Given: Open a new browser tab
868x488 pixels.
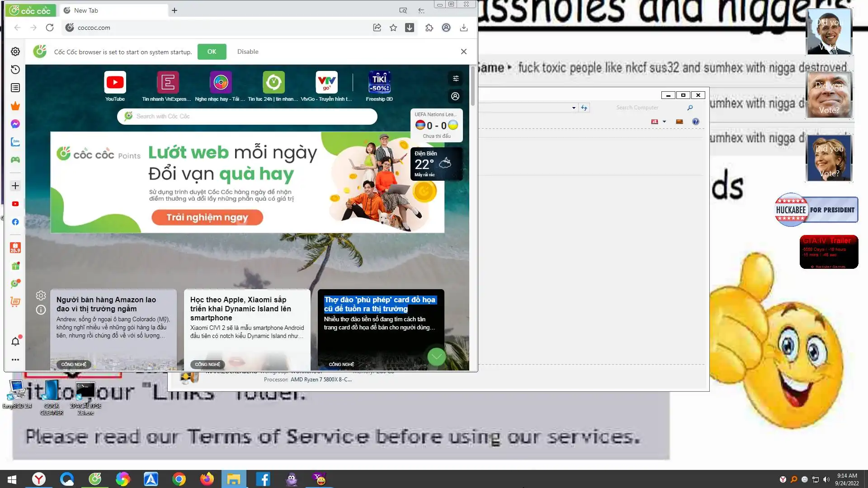Looking at the screenshot, I should coord(175,10).
